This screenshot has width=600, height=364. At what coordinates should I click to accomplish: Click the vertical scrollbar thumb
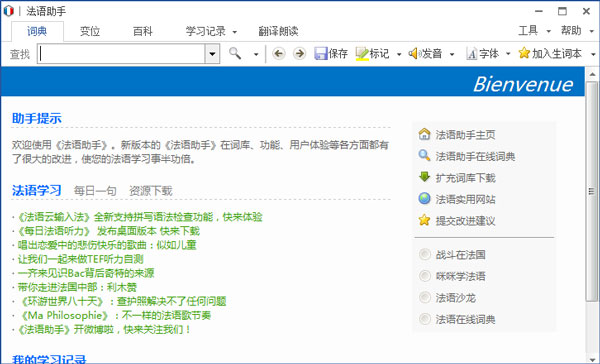(x=592, y=191)
